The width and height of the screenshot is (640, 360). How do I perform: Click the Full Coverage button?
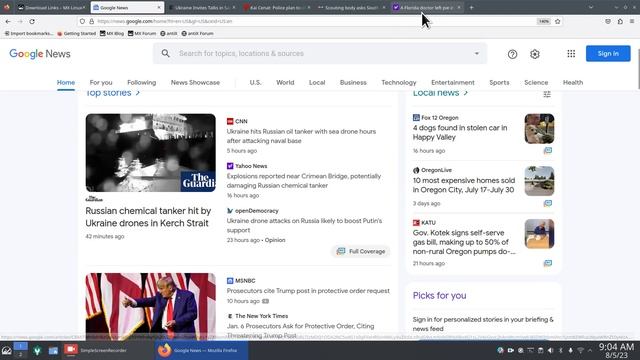pos(361,251)
